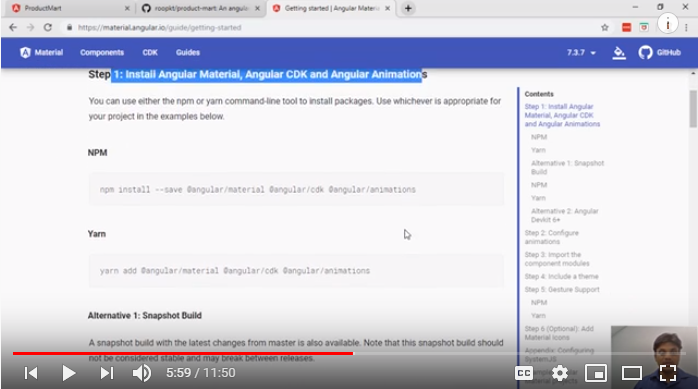Viewport: 698px width, 389px height.
Task: Click the browser back arrow
Action: click(x=13, y=28)
